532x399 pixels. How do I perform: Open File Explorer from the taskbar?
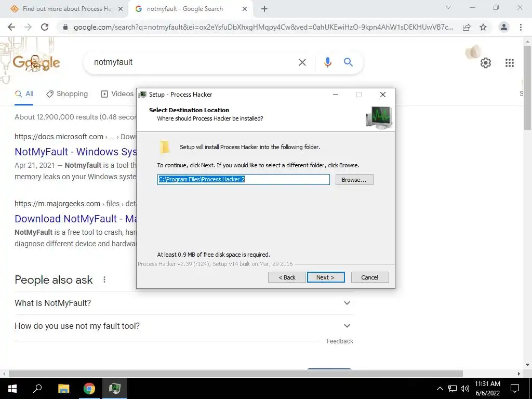click(63, 389)
